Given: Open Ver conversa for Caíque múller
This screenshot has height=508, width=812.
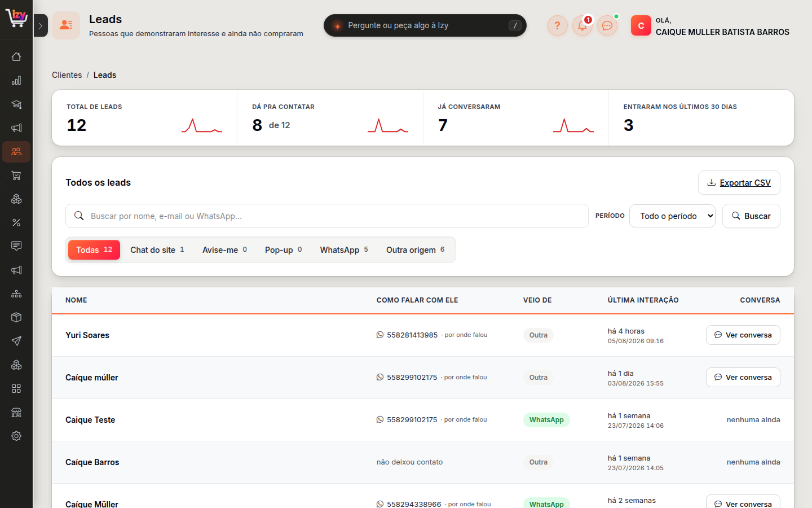Looking at the screenshot, I should (743, 377).
